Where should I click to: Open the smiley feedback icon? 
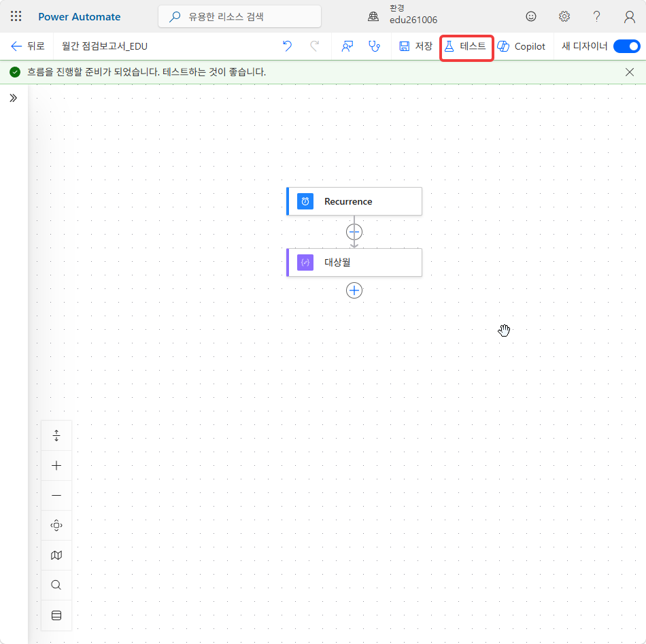tap(531, 16)
